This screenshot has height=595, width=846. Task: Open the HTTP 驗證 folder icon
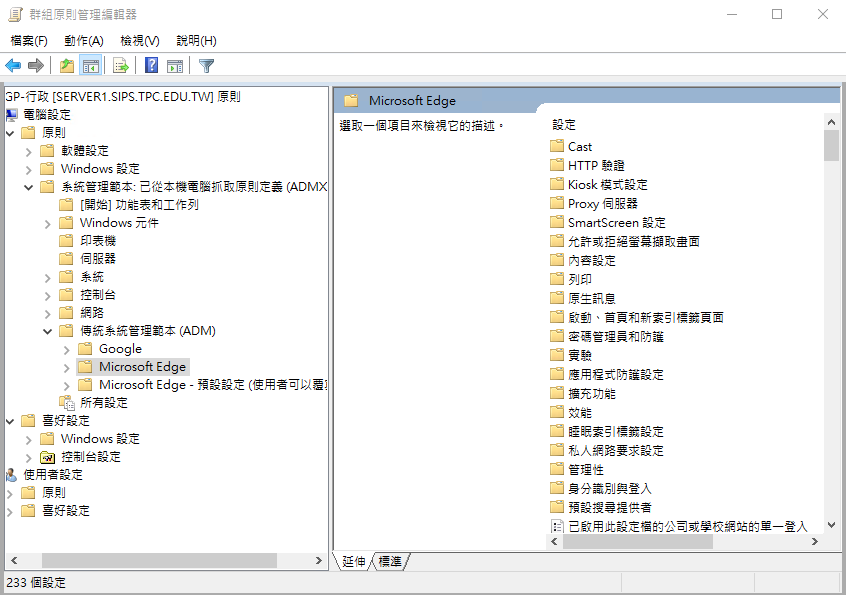[557, 165]
